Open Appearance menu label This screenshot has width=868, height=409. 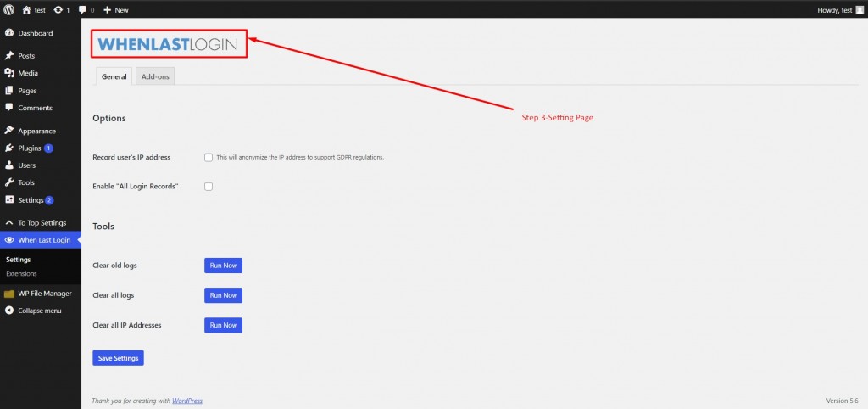(x=37, y=131)
